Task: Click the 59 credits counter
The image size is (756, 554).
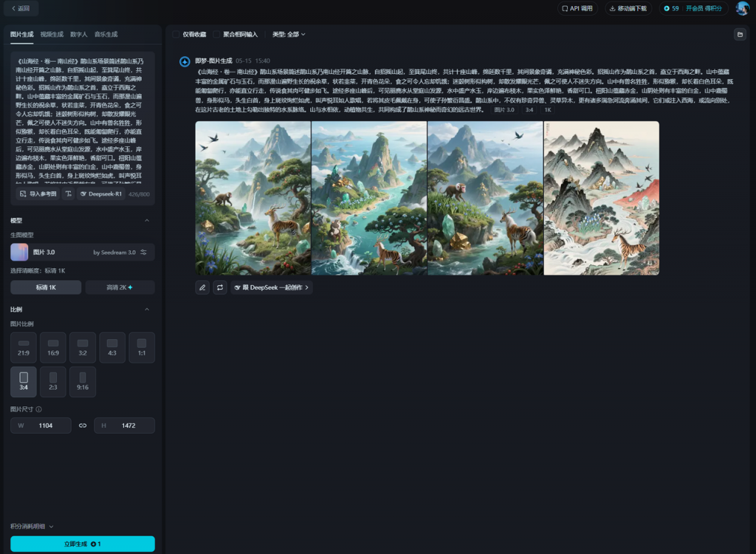Action: [x=671, y=8]
